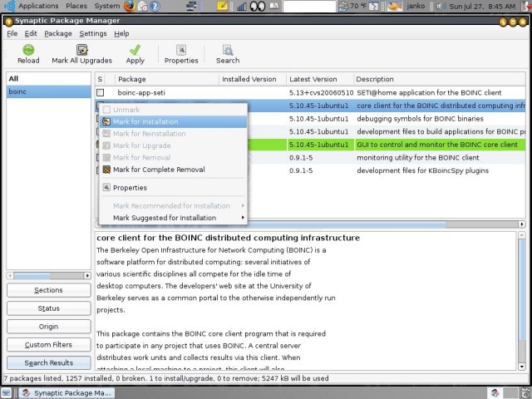Open the System menu in top panel
532x399 pixels.
(x=107, y=6)
